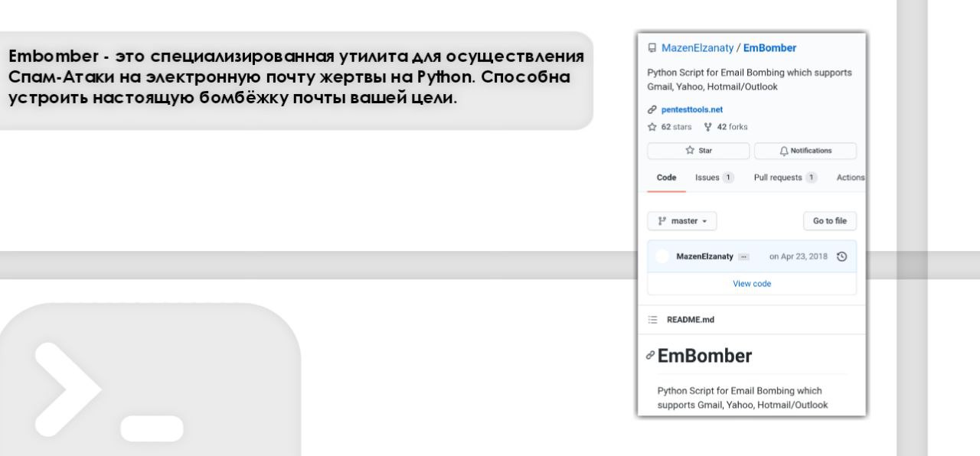Open the master branch dropdown

[x=681, y=221]
